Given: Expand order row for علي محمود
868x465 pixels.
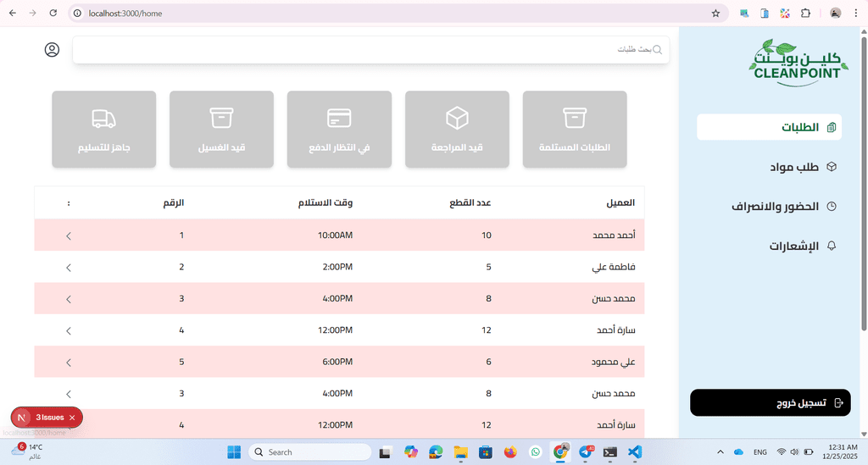Looking at the screenshot, I should coord(69,362).
